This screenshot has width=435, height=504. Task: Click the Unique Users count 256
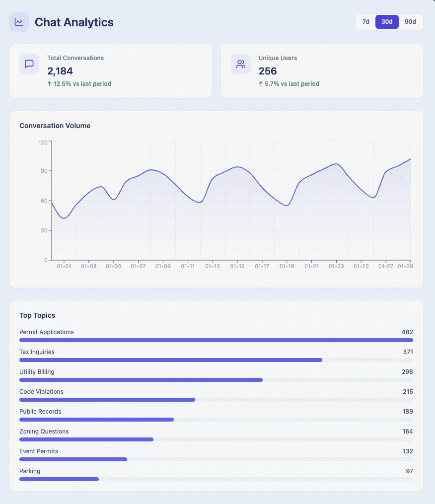[x=268, y=71]
